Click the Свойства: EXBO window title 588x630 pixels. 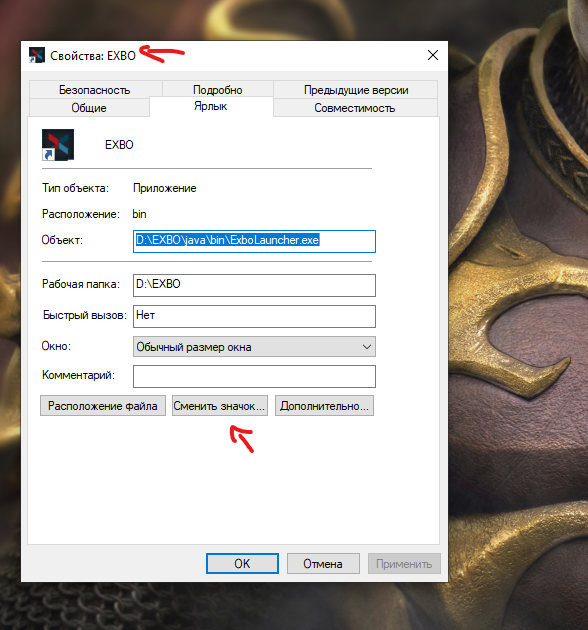(x=93, y=56)
